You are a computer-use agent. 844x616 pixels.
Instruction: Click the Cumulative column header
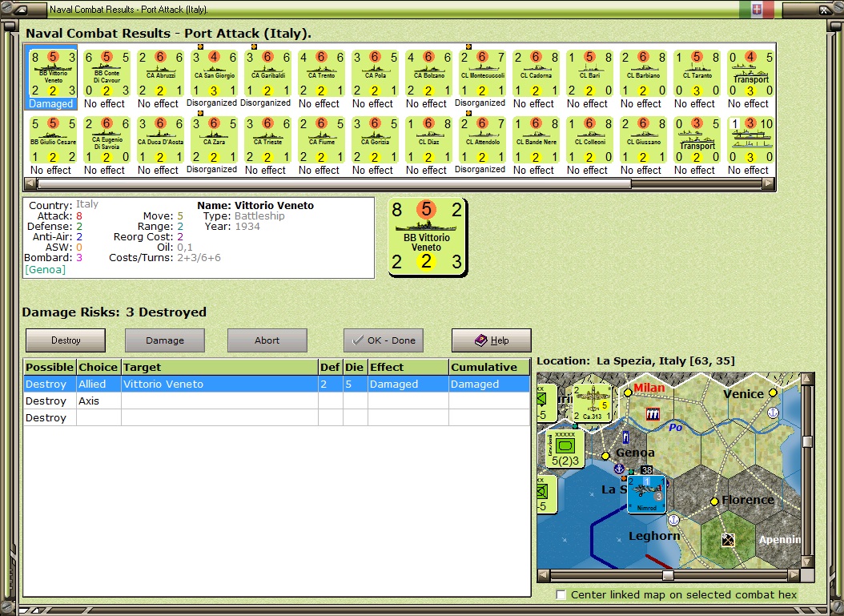(x=488, y=367)
